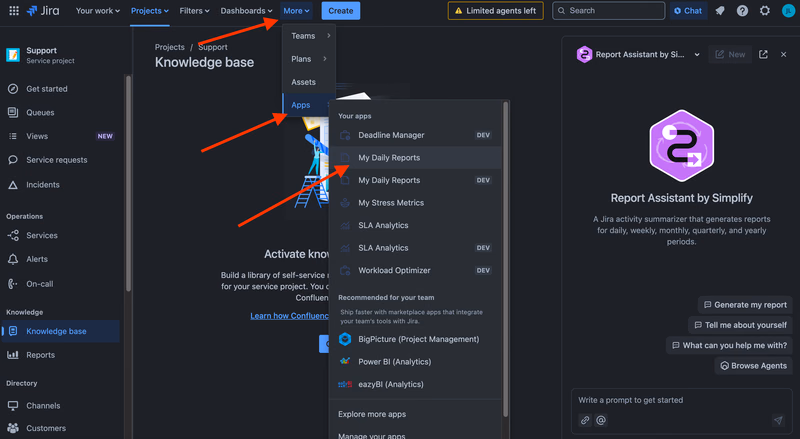Click the apps menu vertical scrollbar
800x439 pixels.
point(506,259)
